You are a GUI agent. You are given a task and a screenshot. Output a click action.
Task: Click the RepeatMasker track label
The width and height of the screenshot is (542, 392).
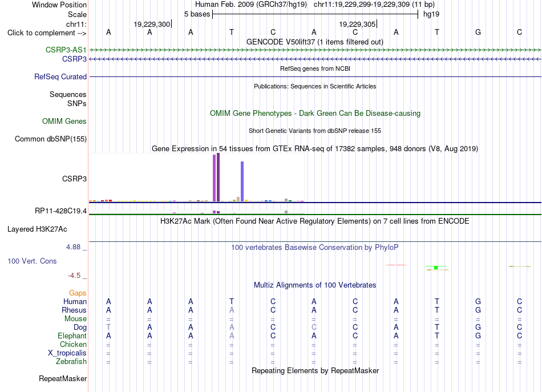[63, 379]
